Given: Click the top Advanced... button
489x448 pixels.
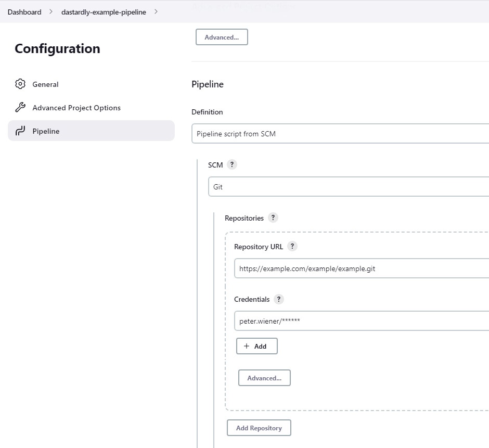Looking at the screenshot, I should point(222,37).
